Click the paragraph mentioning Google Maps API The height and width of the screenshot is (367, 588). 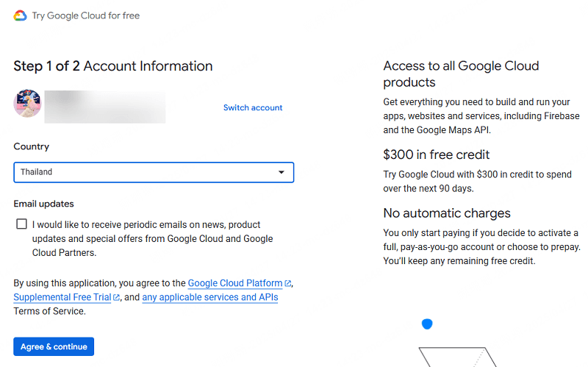pyautogui.click(x=481, y=116)
